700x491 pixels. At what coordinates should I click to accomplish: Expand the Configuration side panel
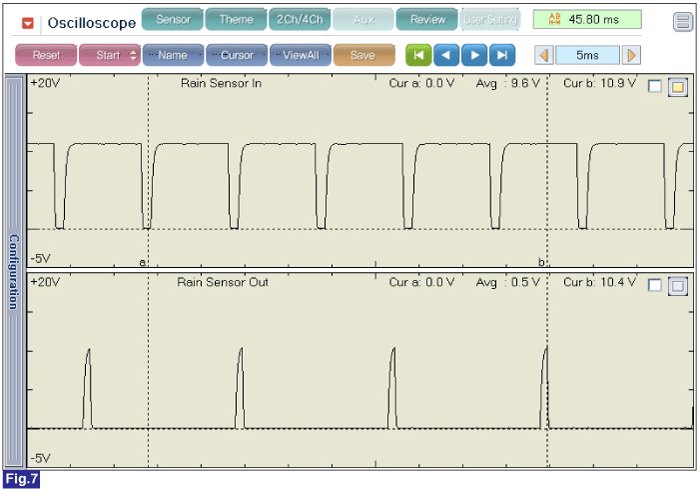pyautogui.click(x=14, y=272)
